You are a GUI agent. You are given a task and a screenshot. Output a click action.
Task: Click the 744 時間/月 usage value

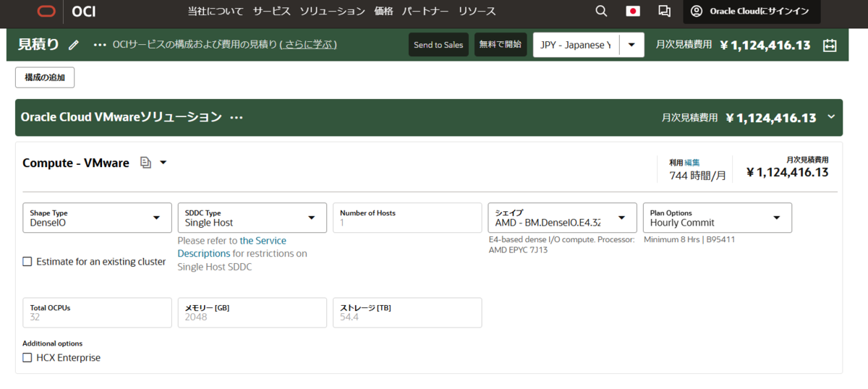pyautogui.click(x=697, y=175)
